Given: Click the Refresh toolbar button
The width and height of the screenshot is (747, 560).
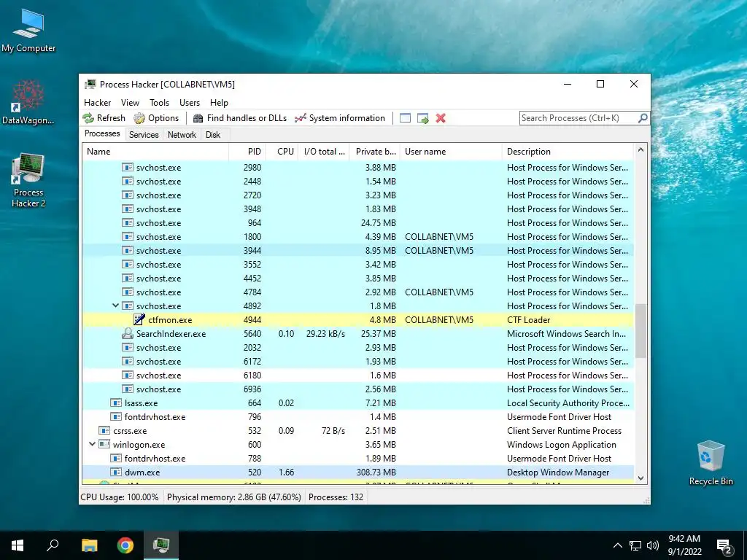Looking at the screenshot, I should click(x=104, y=118).
